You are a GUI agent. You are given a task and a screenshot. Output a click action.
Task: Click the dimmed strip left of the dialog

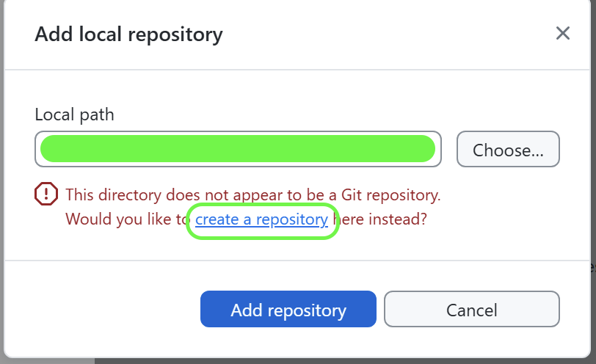click(x=1, y=182)
